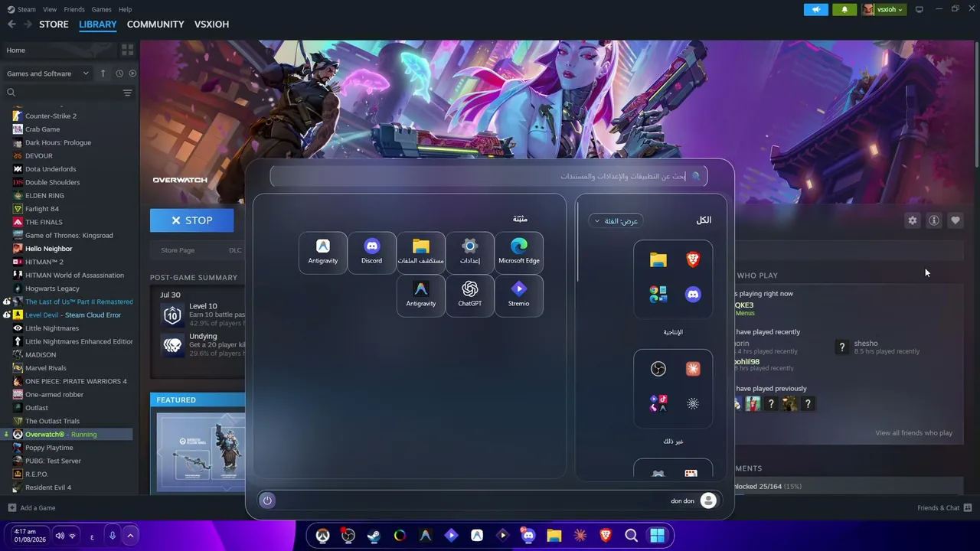Switch to Steam STORE tab
This screenshot has width=980, height=551.
pos(54,24)
